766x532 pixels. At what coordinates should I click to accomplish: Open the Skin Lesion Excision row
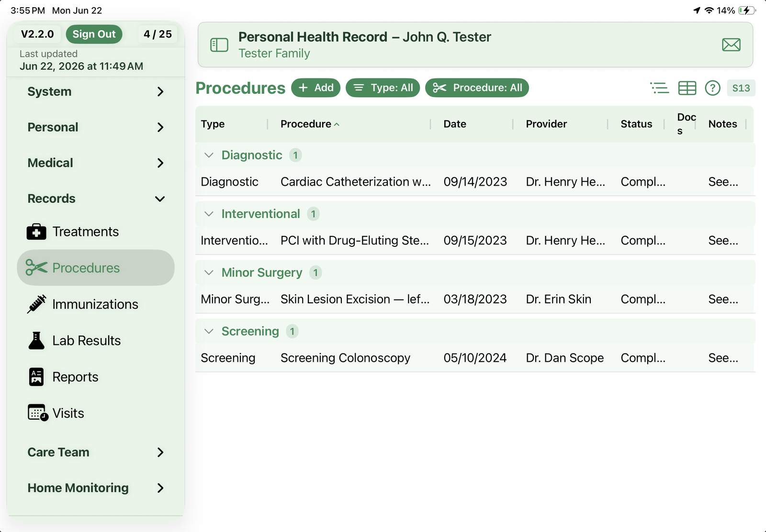coord(475,299)
